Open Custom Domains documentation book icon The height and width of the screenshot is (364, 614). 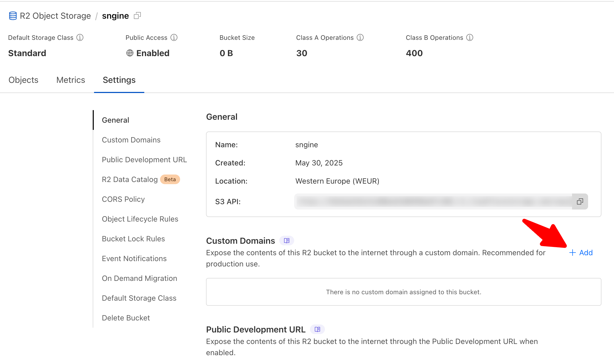pos(287,241)
